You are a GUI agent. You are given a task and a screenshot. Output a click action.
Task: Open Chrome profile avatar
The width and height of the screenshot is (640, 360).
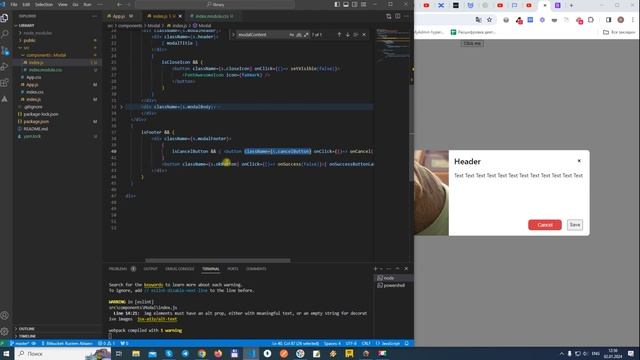(621, 20)
